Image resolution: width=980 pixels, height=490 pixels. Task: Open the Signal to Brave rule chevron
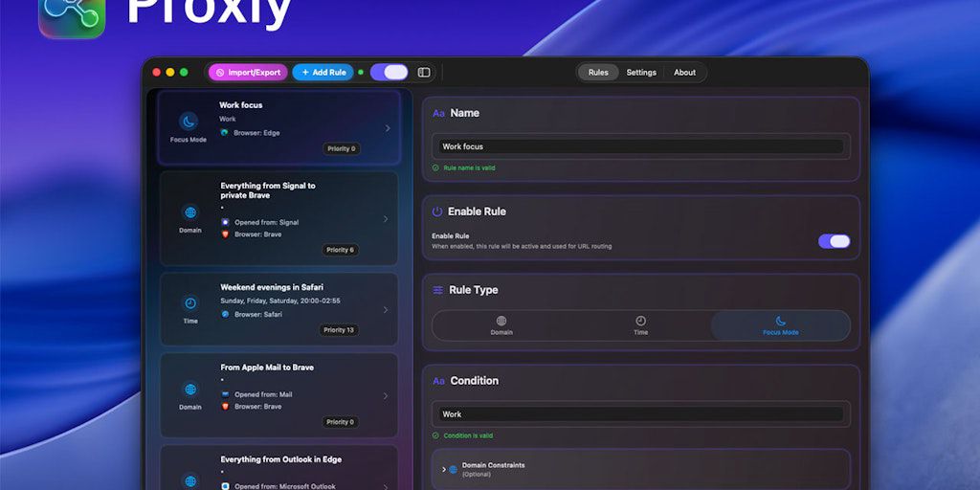(x=386, y=219)
